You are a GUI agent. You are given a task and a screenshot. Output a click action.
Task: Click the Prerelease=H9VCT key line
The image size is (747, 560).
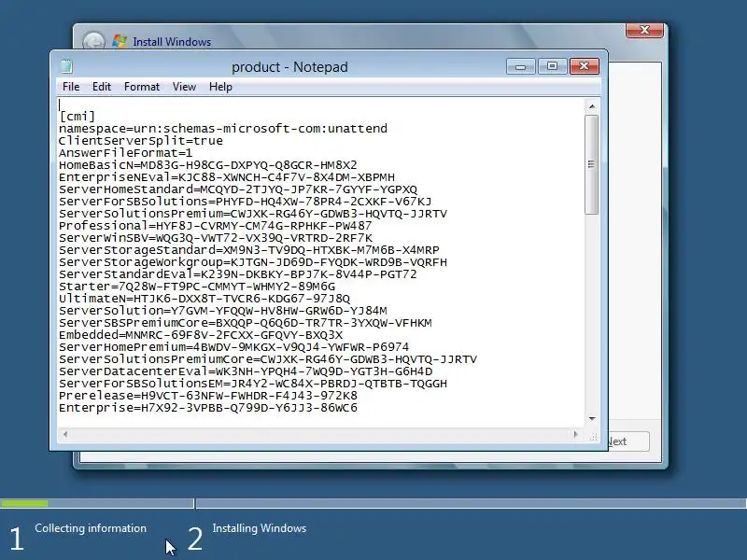pos(207,396)
